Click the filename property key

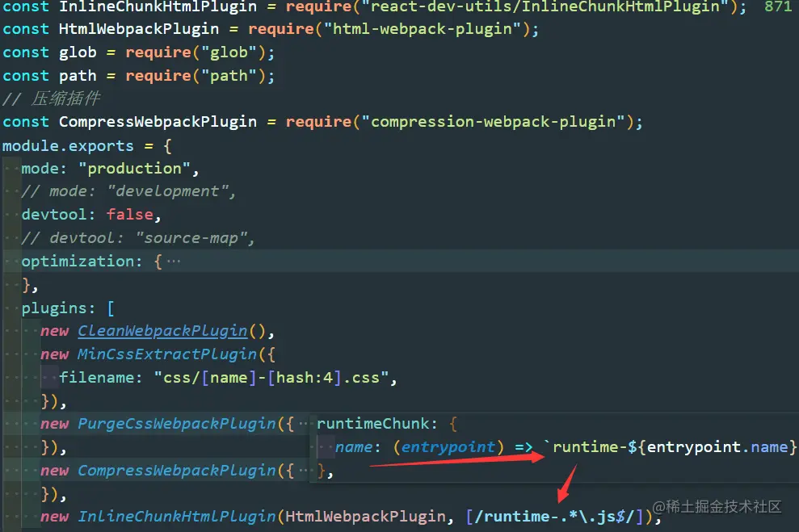pos(96,378)
